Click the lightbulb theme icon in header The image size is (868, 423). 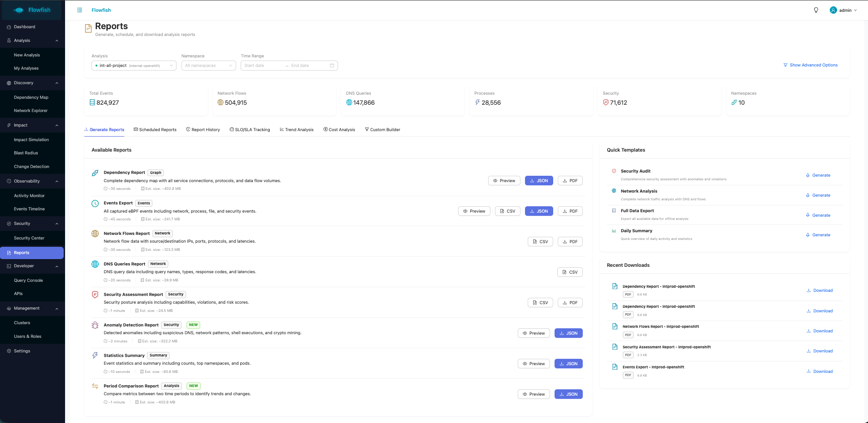coord(816,10)
